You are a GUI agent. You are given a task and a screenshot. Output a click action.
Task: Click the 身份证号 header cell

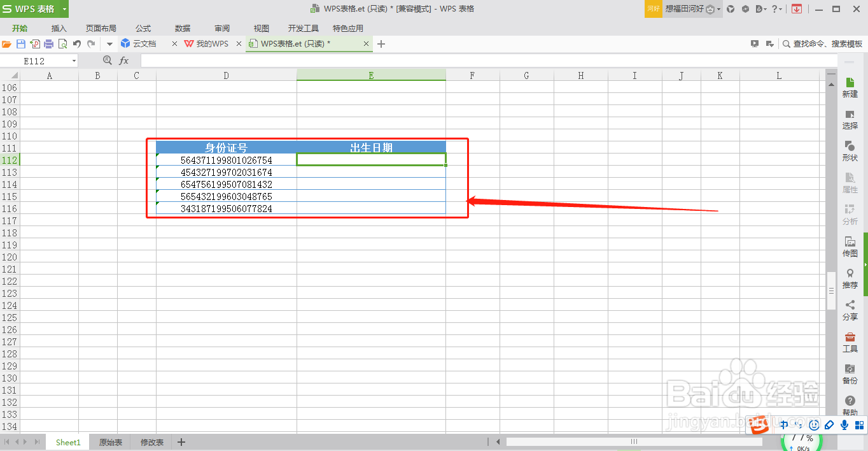pyautogui.click(x=227, y=148)
